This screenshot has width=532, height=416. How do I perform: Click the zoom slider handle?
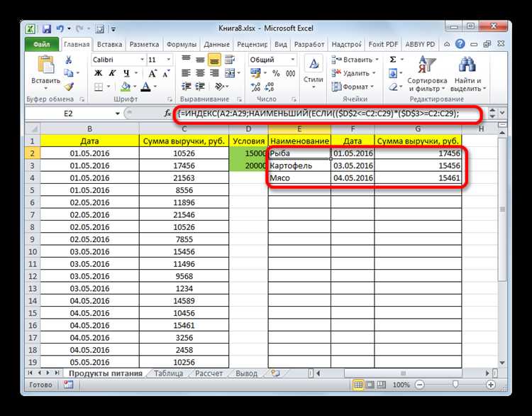pos(455,385)
